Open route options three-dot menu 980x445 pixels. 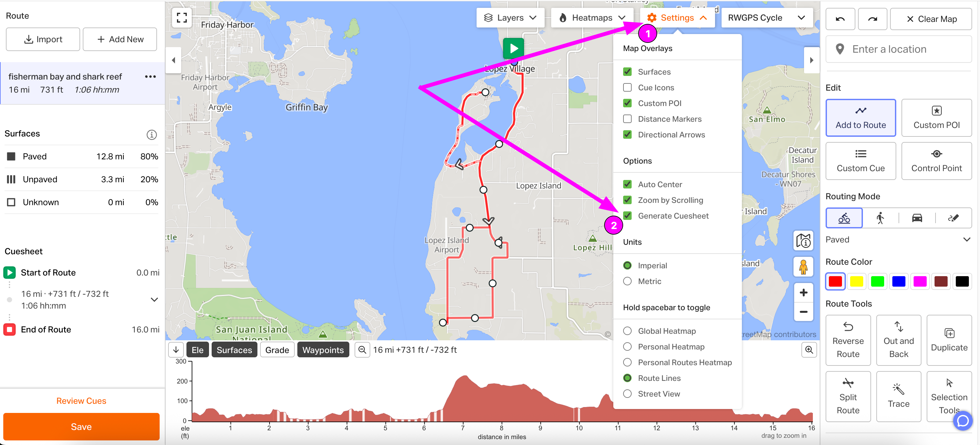(150, 77)
